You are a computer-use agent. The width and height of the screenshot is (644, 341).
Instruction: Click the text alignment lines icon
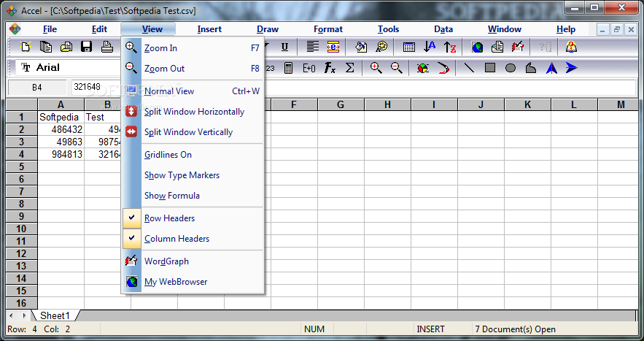click(x=313, y=47)
